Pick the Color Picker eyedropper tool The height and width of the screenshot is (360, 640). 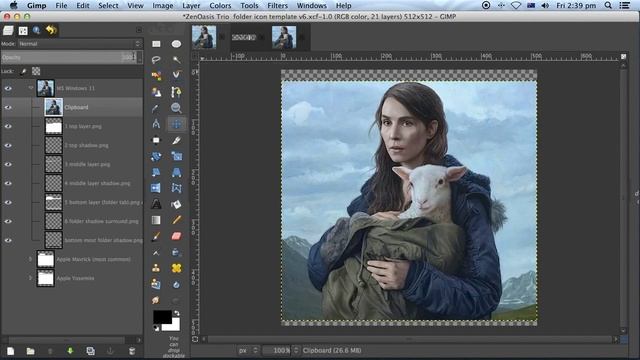[x=156, y=108]
